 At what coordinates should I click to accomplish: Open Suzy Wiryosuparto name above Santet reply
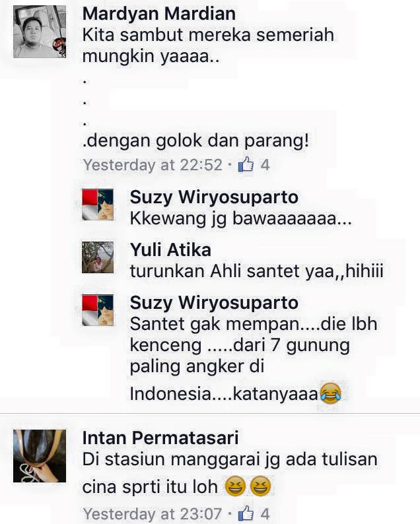(214, 303)
